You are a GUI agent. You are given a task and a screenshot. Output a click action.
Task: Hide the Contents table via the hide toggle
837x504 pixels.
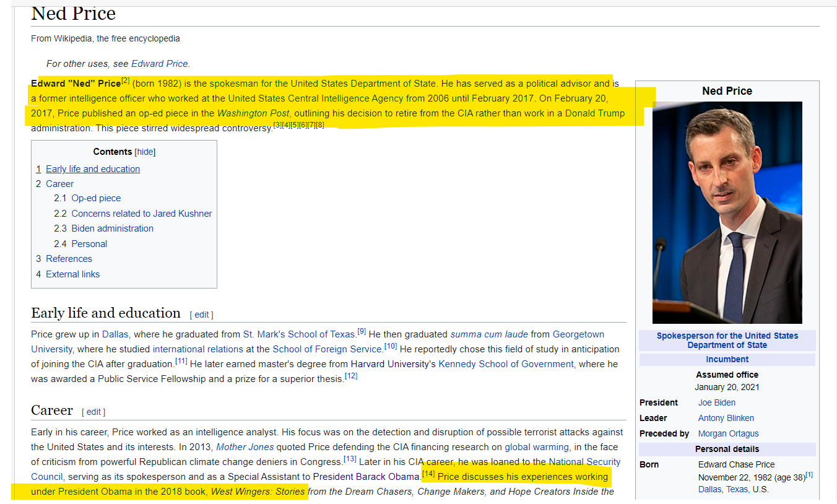coord(145,152)
